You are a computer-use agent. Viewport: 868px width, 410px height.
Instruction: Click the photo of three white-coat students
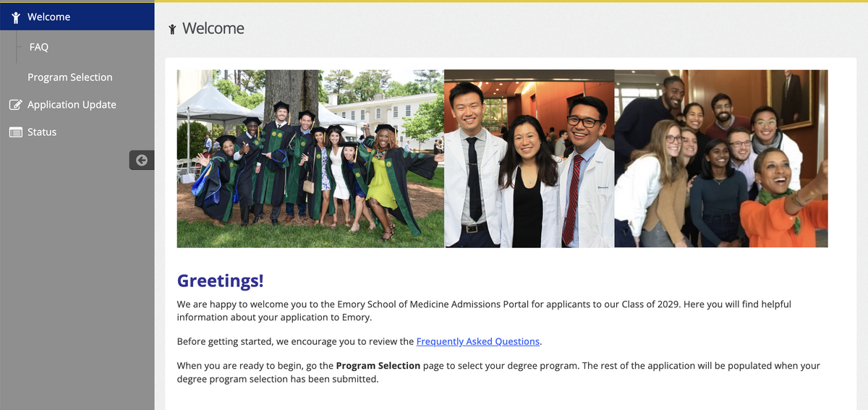coord(529,158)
